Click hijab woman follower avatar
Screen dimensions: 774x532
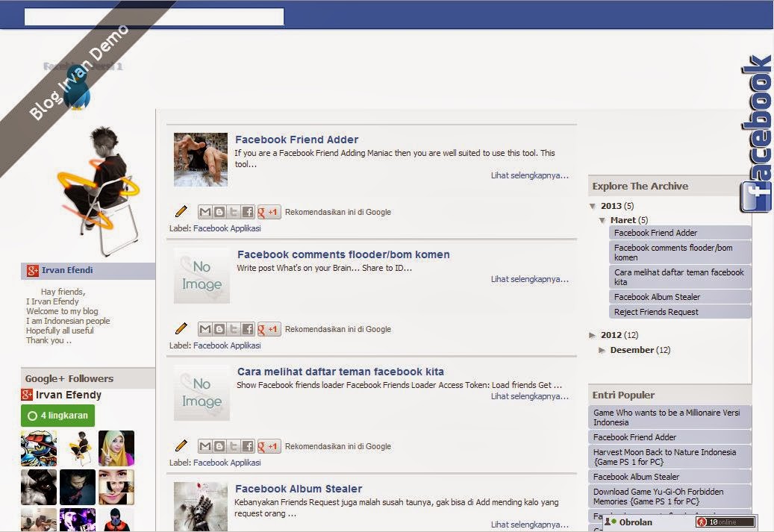[116, 448]
